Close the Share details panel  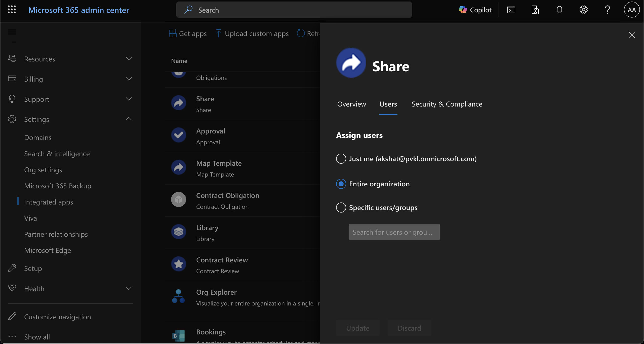click(x=632, y=35)
